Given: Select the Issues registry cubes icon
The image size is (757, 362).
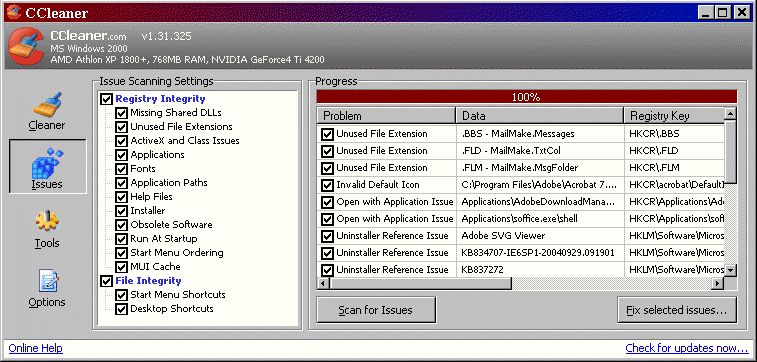Looking at the screenshot, I should pyautogui.click(x=47, y=164).
